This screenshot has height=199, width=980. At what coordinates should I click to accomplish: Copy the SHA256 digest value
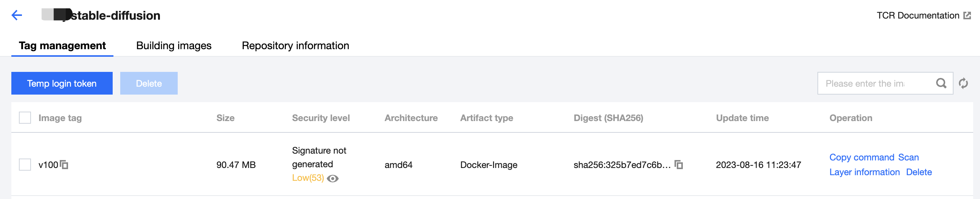(678, 165)
